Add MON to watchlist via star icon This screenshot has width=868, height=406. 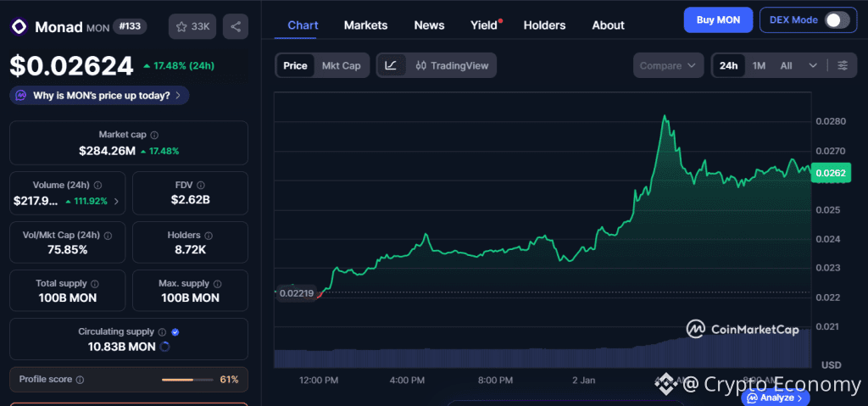tap(192, 26)
